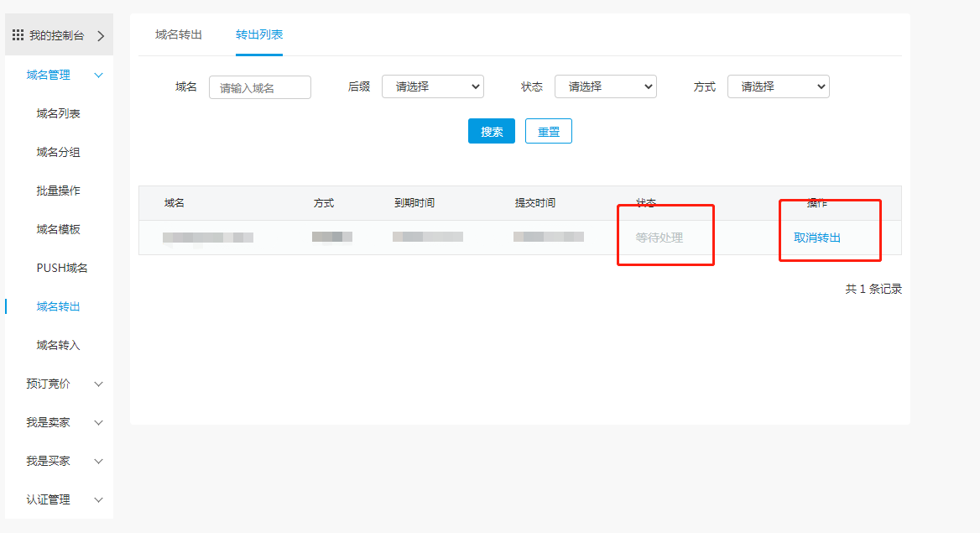This screenshot has height=533, width=980.
Task: Click the 搜索 button
Action: (492, 132)
